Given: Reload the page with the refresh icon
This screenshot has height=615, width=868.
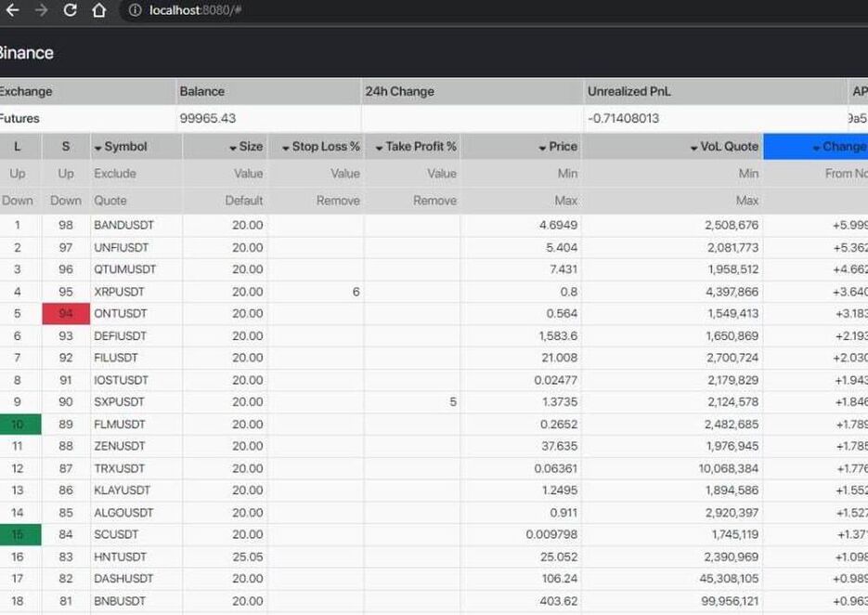Looking at the screenshot, I should click(70, 10).
